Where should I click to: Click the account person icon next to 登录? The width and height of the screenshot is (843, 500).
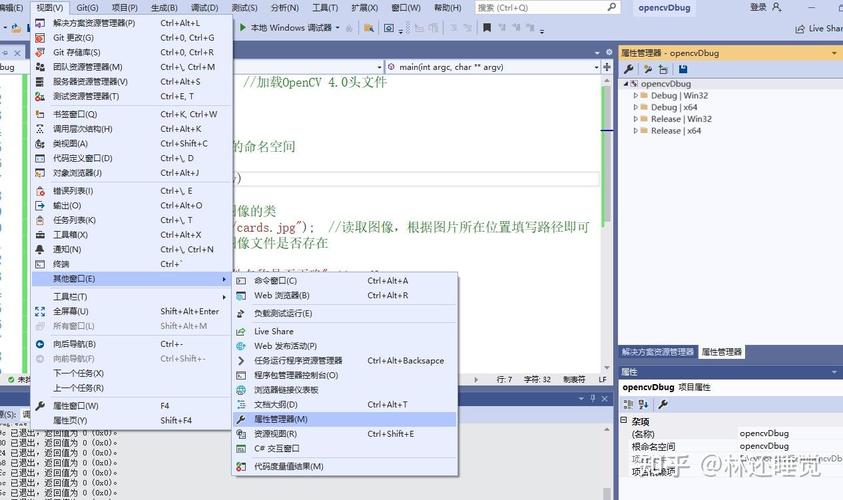click(777, 7)
